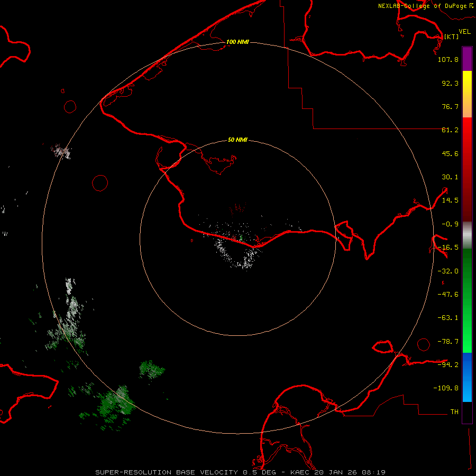Click SUPER-RESOLUTION BASE VELOCITY in the caption

click(x=167, y=472)
